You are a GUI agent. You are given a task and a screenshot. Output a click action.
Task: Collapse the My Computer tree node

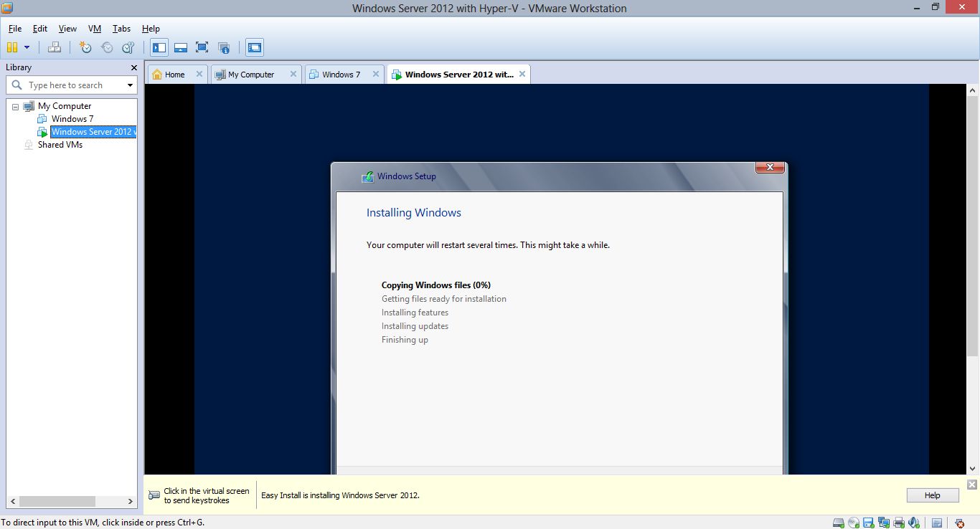coord(16,106)
